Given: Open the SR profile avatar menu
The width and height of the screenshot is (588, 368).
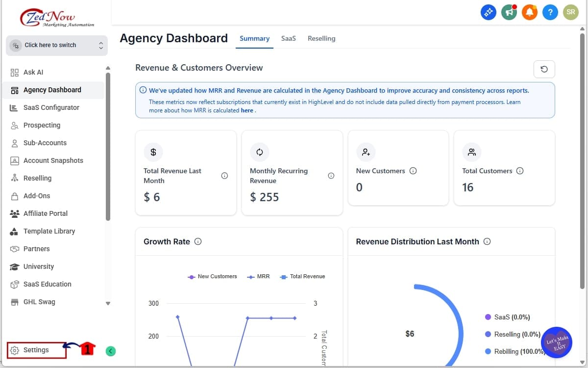Looking at the screenshot, I should (570, 12).
